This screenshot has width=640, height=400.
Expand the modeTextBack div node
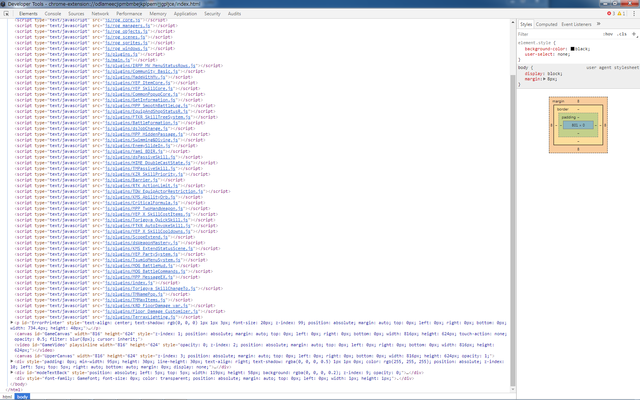(12, 372)
